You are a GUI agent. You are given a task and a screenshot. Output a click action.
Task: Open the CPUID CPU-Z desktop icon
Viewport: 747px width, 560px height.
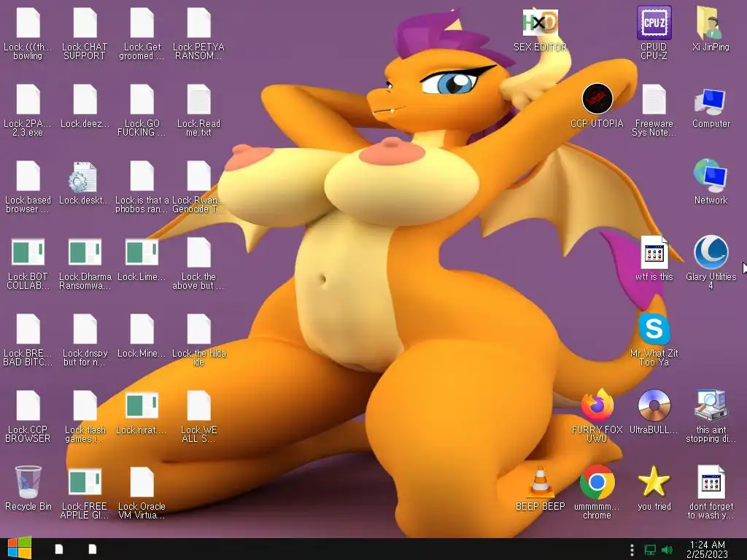654,23
